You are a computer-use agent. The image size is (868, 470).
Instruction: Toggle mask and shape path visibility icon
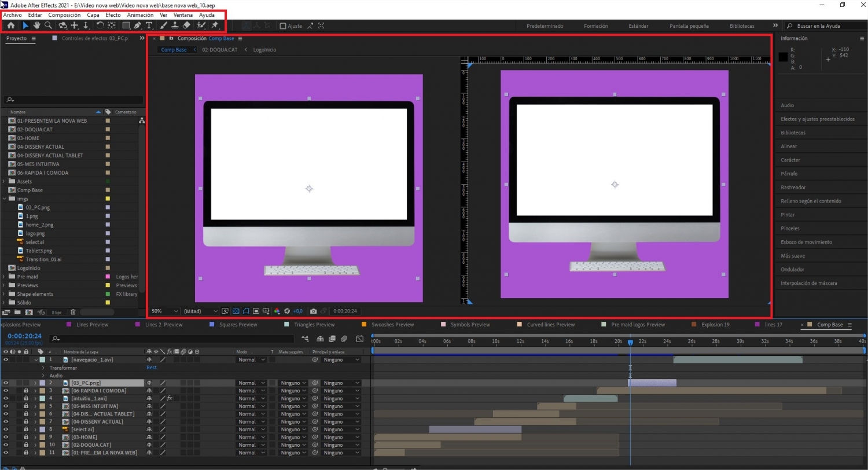tap(246, 311)
